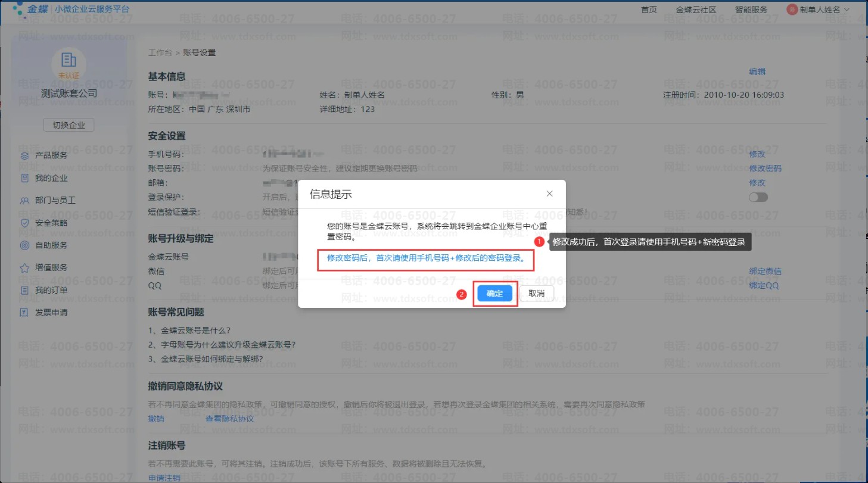Toggle the 登录保护 switch
The width and height of the screenshot is (868, 483).
pos(758,197)
